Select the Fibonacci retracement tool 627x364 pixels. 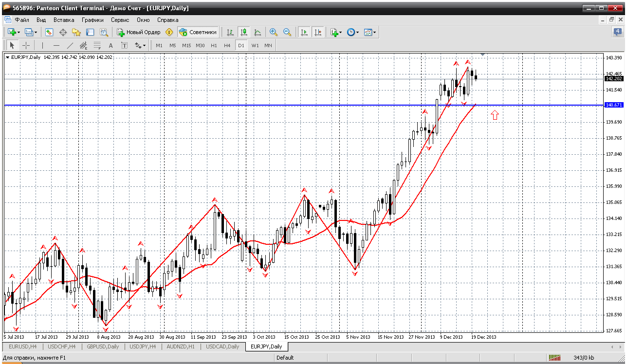coord(97,45)
